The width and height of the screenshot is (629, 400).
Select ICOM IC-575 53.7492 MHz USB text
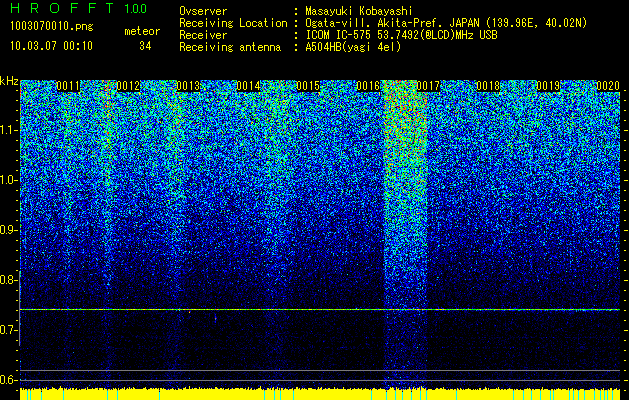[401, 35]
